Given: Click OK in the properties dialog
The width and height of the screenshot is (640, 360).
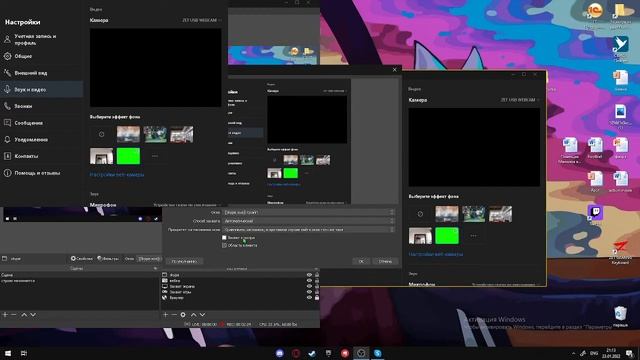Looking at the screenshot, I should tap(361, 261).
